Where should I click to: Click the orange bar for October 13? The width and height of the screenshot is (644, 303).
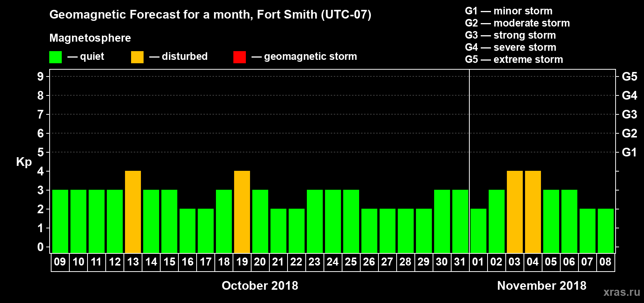(133, 212)
